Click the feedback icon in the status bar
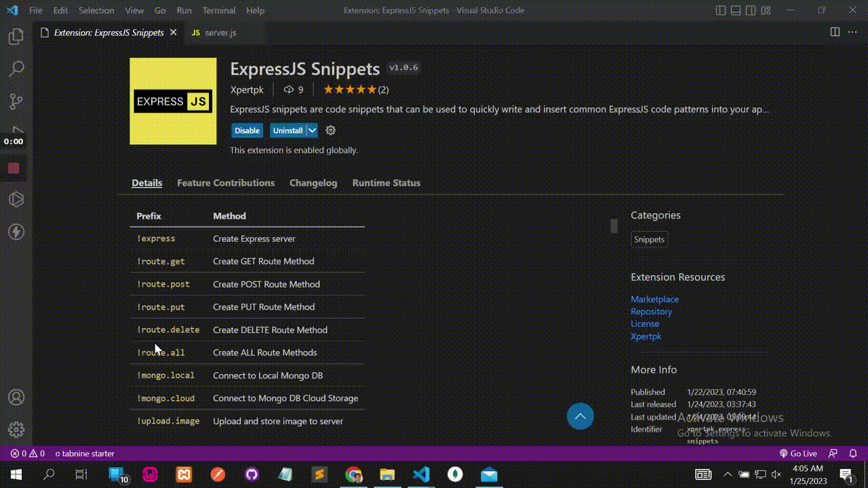Image resolution: width=868 pixels, height=488 pixels. tap(833, 453)
